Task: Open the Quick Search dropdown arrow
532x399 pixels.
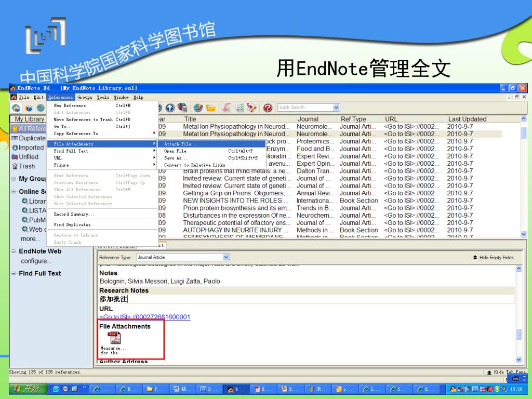Action: [336, 108]
